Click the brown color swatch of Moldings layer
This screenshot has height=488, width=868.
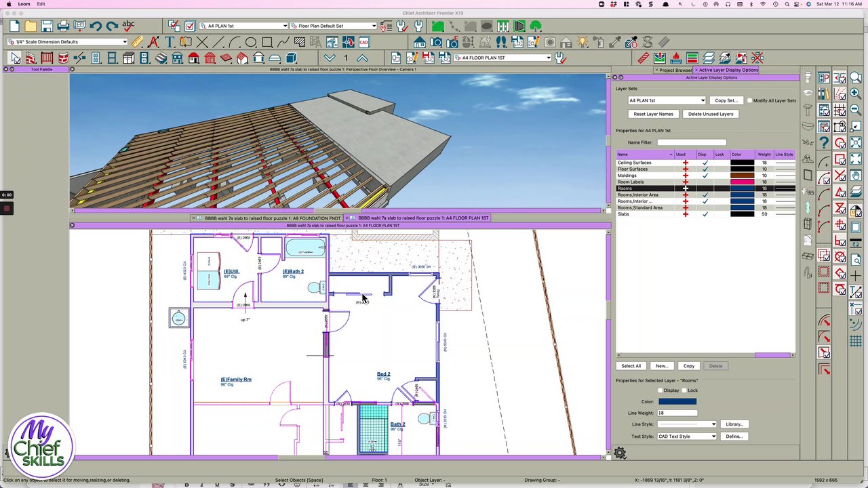[x=742, y=176]
